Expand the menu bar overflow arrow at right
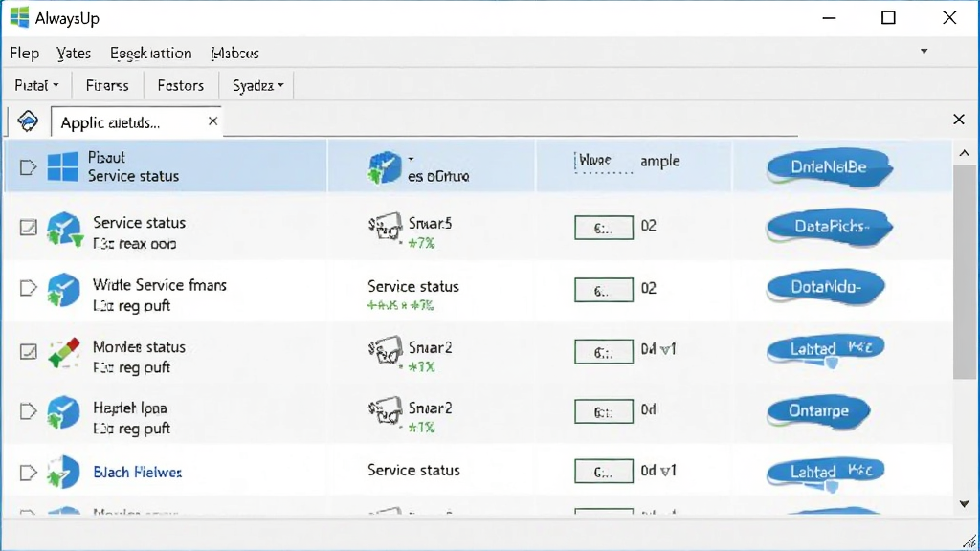Viewport: 980px width, 551px height. 924,52
